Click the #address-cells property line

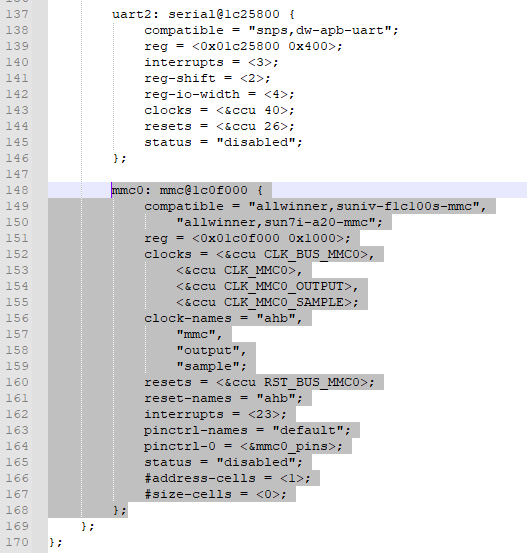point(227,478)
